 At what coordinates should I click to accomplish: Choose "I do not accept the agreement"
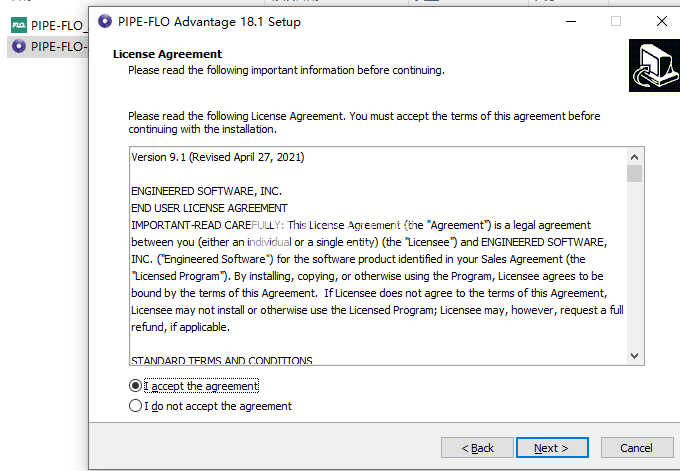[x=136, y=406]
